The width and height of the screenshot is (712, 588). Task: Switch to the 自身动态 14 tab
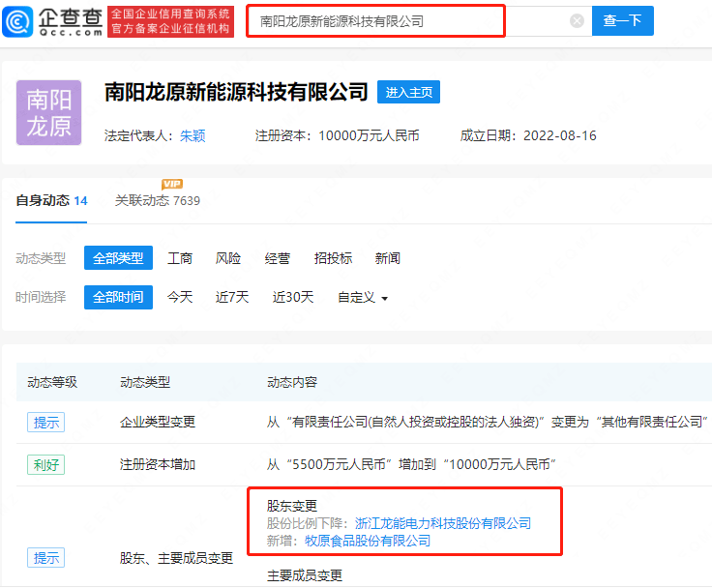[x=51, y=201]
